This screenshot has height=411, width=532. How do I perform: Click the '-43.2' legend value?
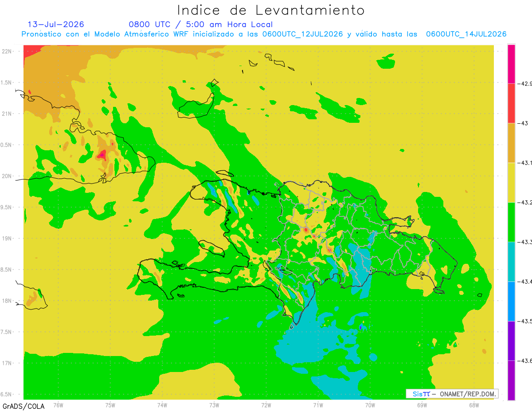pyautogui.click(x=525, y=202)
